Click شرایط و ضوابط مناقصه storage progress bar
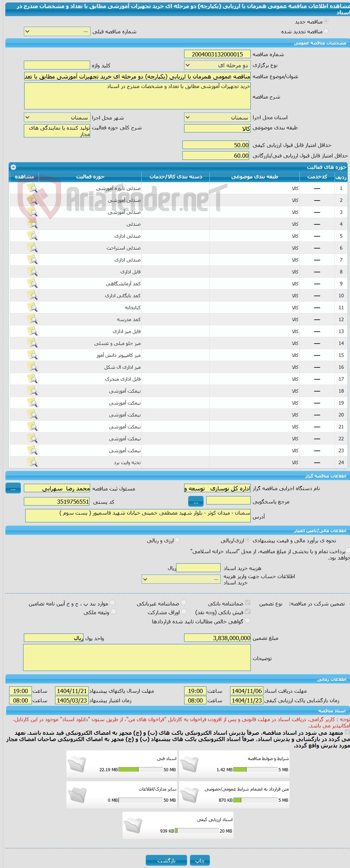Viewport: 350px width, 868px height. point(255,769)
